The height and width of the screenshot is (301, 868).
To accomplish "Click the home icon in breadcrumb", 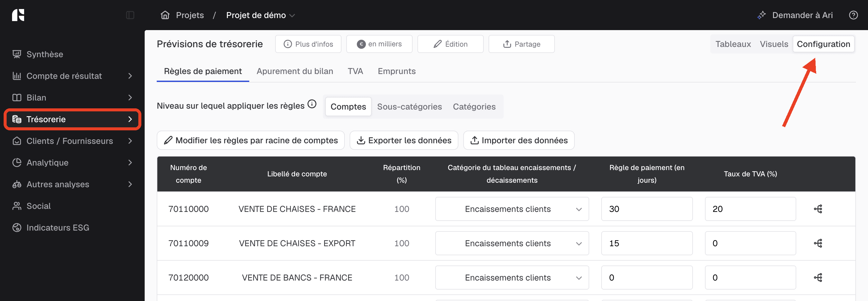I will point(165,15).
